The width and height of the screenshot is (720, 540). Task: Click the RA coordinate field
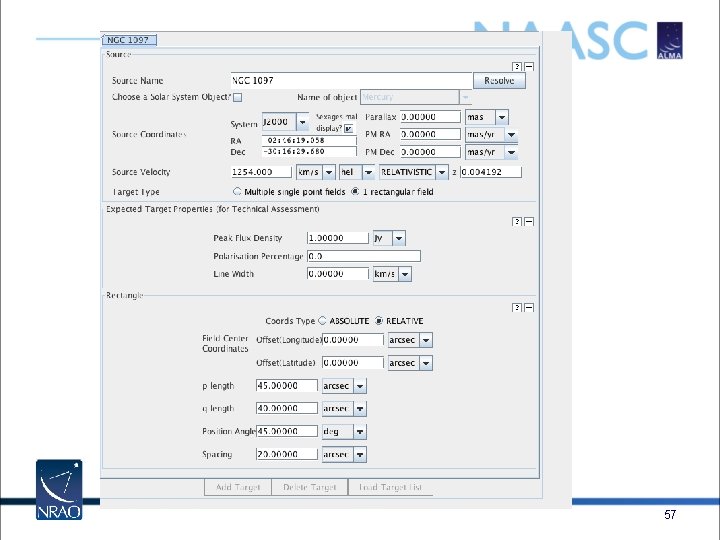pos(309,141)
